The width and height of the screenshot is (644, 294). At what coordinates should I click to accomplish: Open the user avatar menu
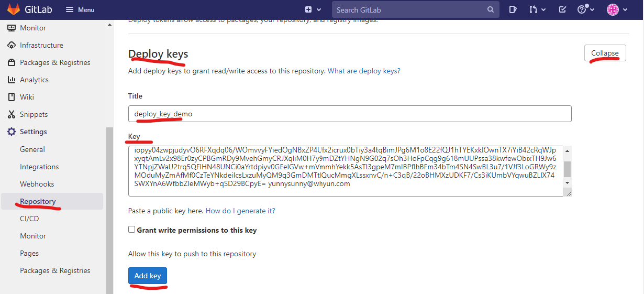[x=616, y=9]
